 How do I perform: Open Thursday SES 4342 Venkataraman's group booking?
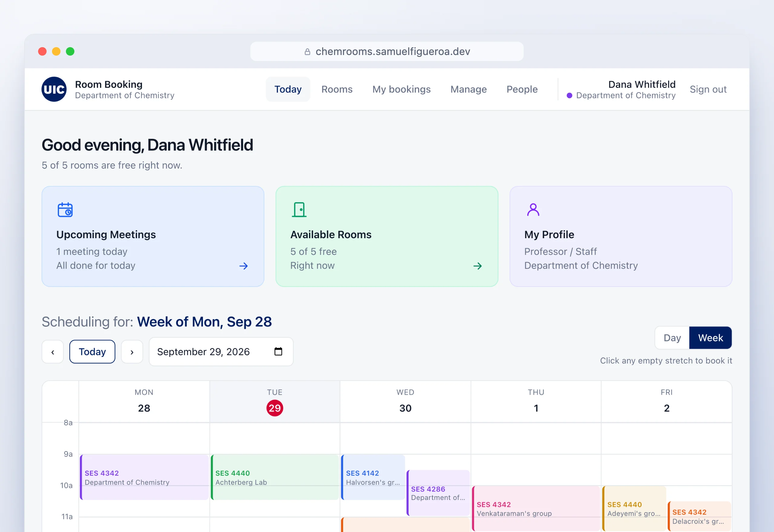(536, 509)
